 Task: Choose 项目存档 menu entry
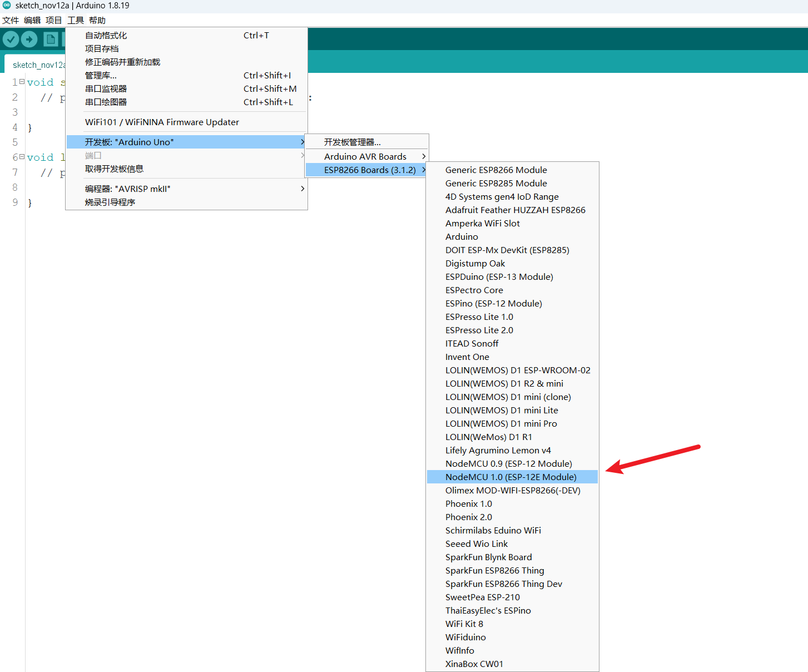pyautogui.click(x=186, y=48)
